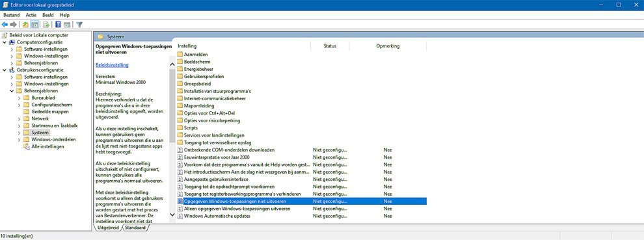Toggle the action pane toolbar icon
The image size is (644, 240).
tap(67, 25)
